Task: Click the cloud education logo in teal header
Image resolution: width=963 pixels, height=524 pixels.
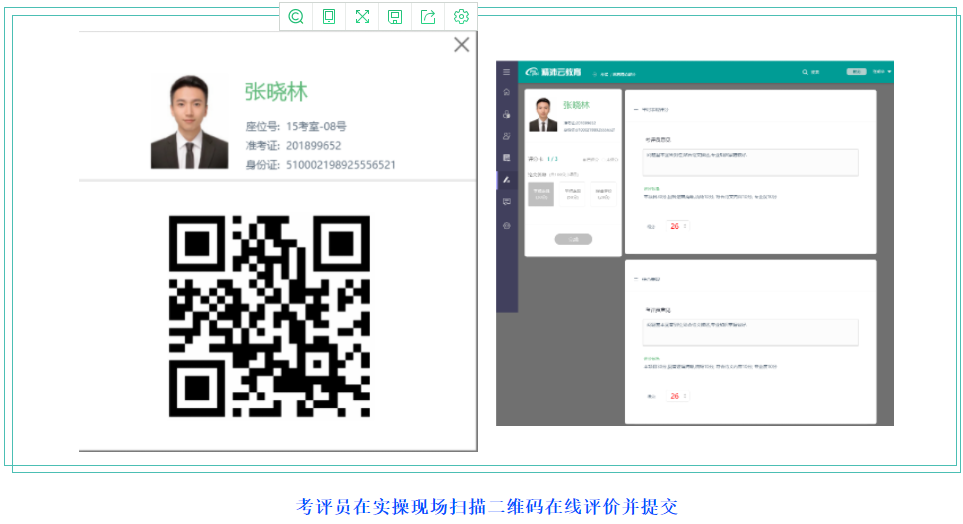Action: pos(553,72)
